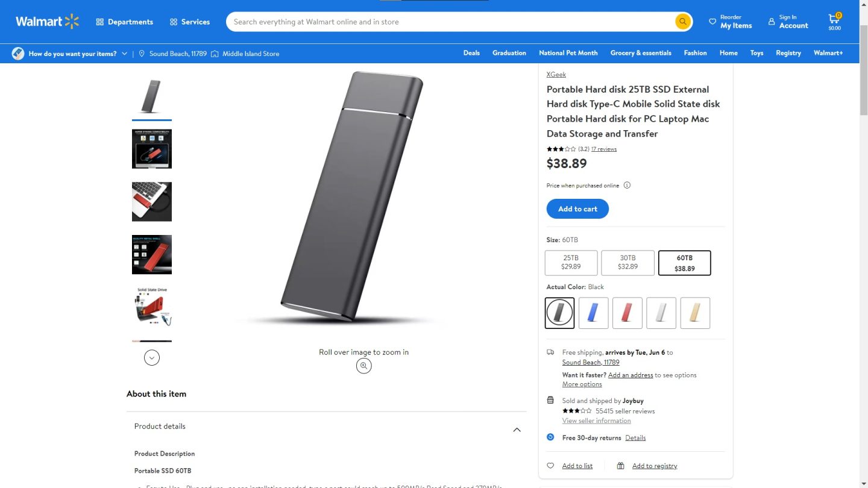Image resolution: width=868 pixels, height=488 pixels.
Task: Select the 25TB size option
Action: (571, 263)
